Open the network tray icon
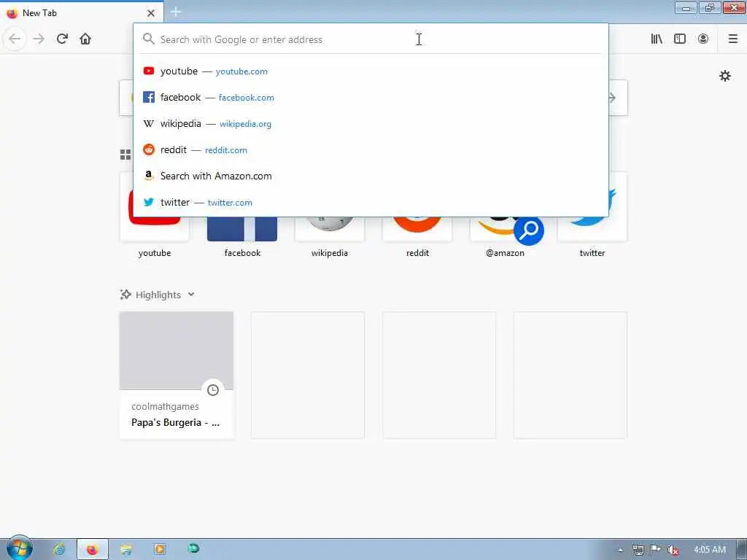 (638, 550)
